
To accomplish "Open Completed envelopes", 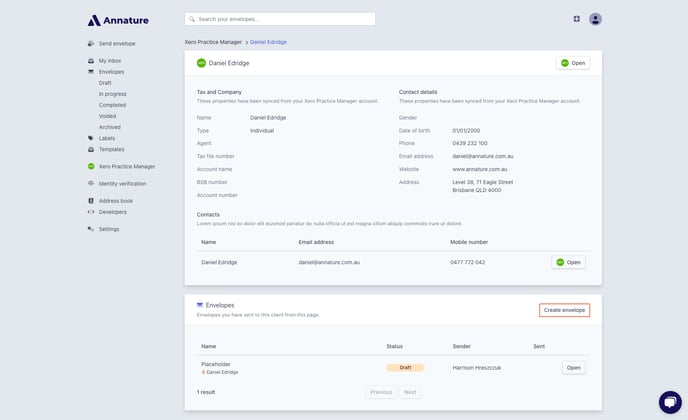I will tap(112, 105).
